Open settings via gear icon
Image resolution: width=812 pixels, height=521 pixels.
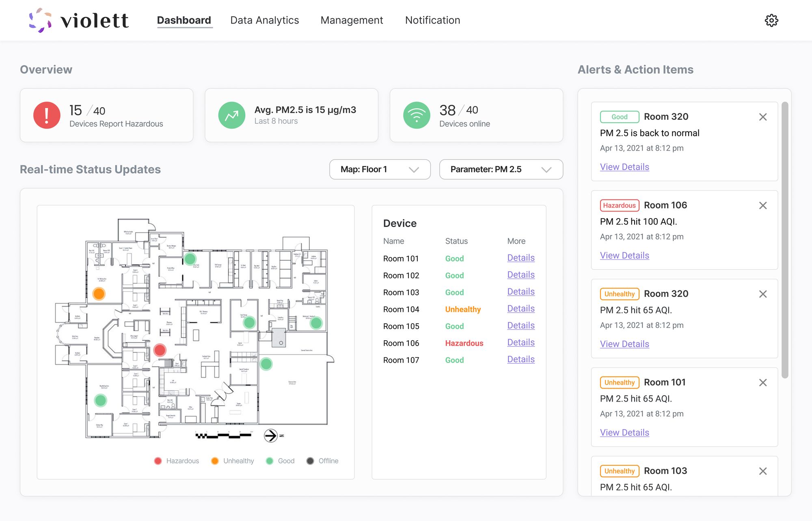tap(771, 20)
